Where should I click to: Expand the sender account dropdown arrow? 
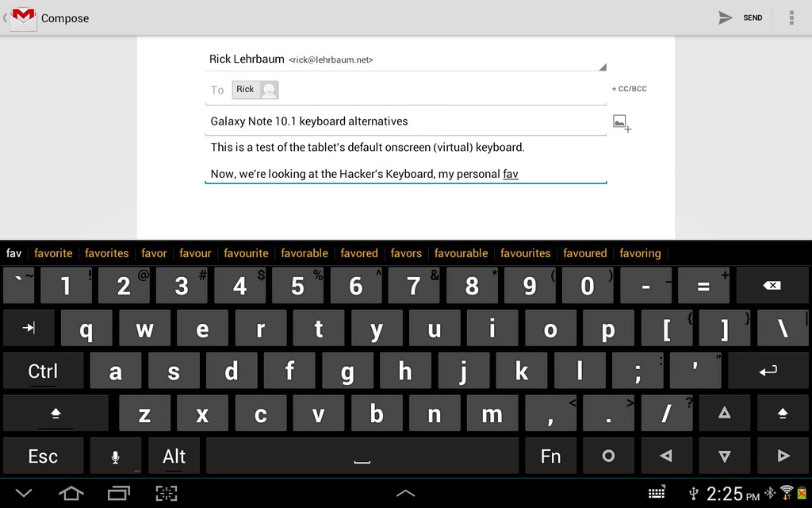[x=603, y=67]
